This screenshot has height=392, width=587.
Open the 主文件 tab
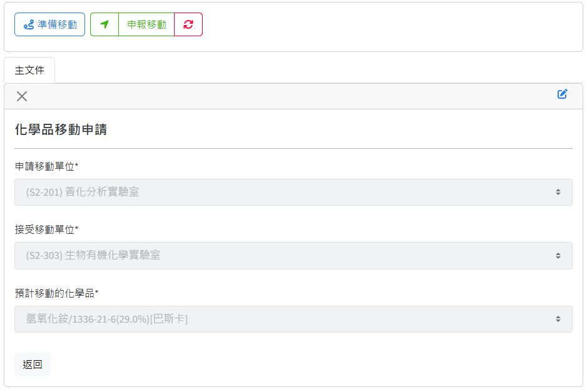click(29, 70)
